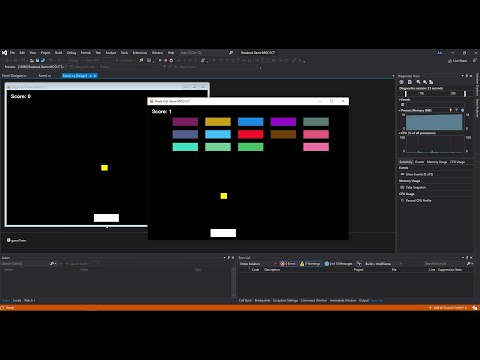
Task: Click the yellow ball in the running game
Action: coord(224,196)
